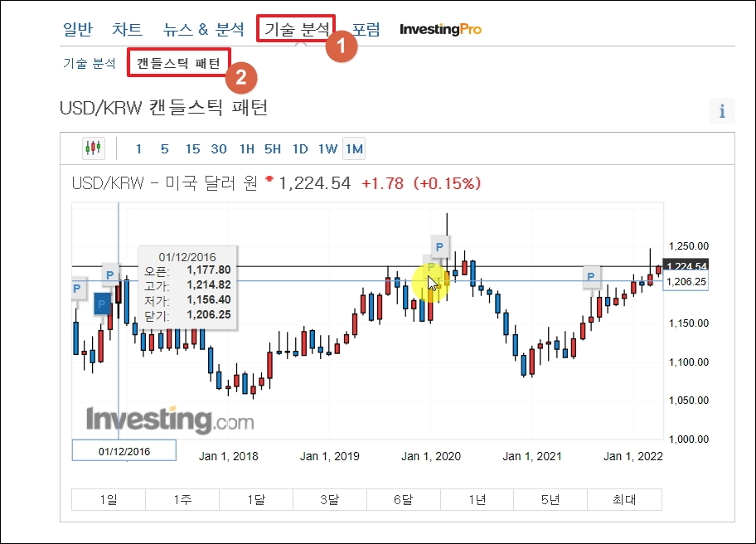Select the 1M interval button
Image resolution: width=756 pixels, height=544 pixels.
pos(354,148)
